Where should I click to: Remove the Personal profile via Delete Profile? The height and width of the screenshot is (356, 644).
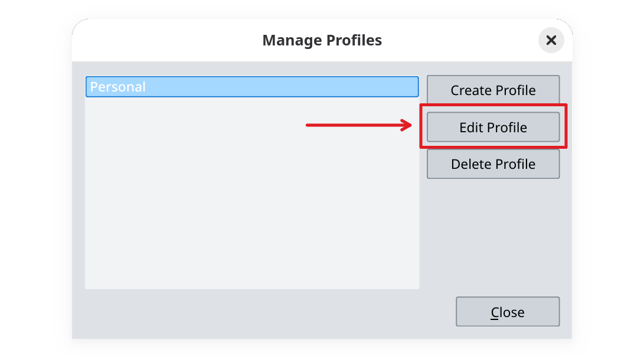coord(493,164)
